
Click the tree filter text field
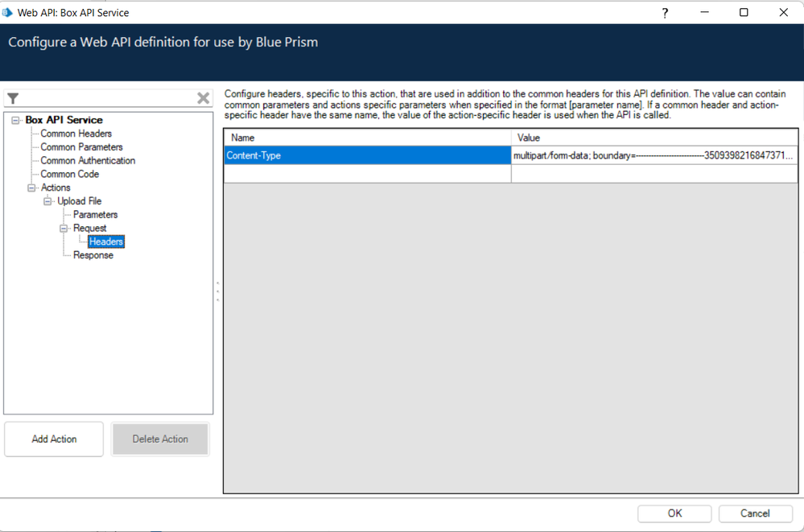(108, 98)
